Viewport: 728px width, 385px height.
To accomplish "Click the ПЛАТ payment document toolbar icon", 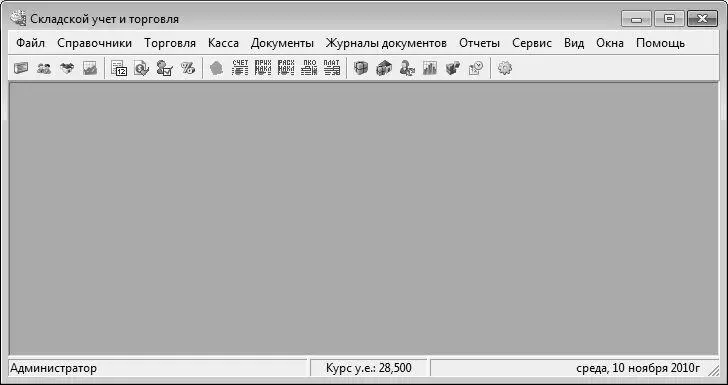I will [x=332, y=68].
